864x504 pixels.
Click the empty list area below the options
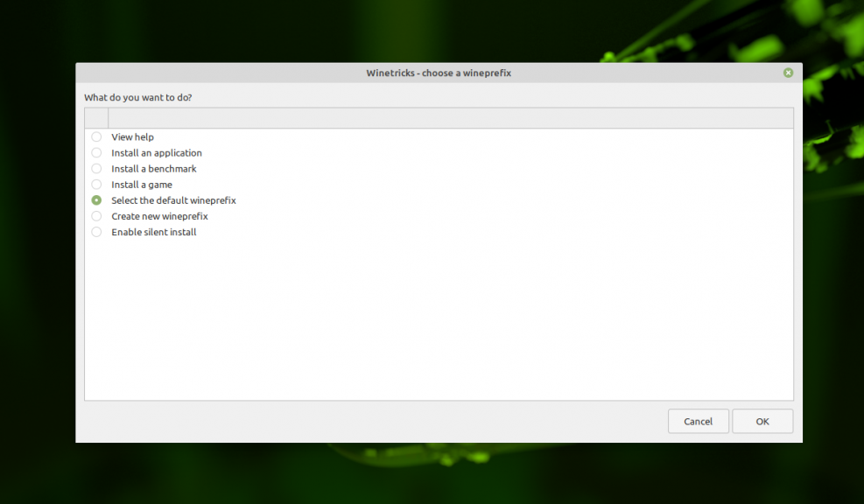point(438,324)
